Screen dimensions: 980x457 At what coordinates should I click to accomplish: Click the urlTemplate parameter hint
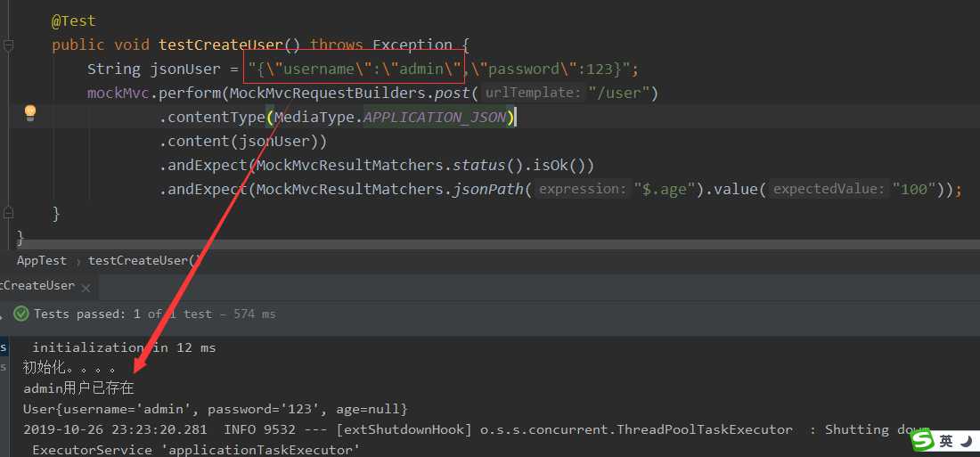coord(533,94)
